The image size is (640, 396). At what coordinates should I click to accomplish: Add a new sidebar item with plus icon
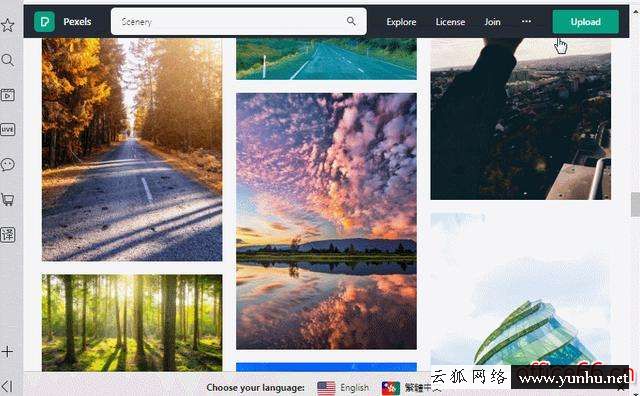(x=7, y=352)
